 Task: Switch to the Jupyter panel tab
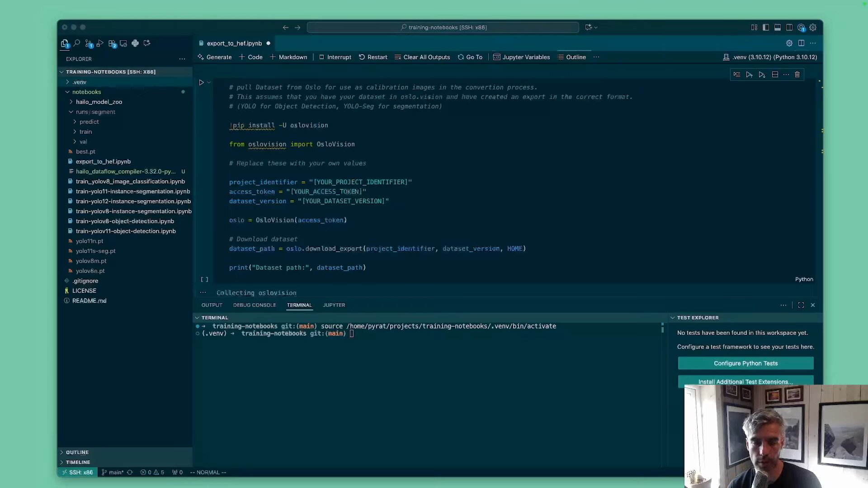[x=334, y=305]
